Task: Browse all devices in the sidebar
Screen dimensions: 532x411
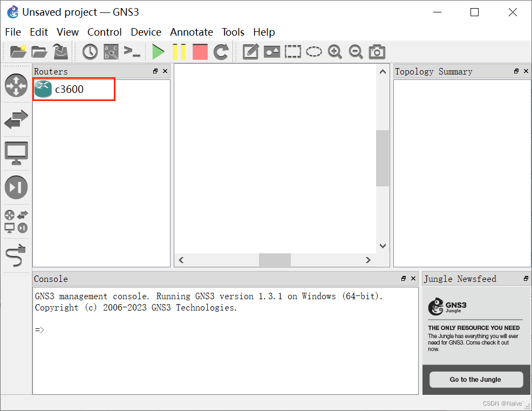Action: tap(16, 221)
